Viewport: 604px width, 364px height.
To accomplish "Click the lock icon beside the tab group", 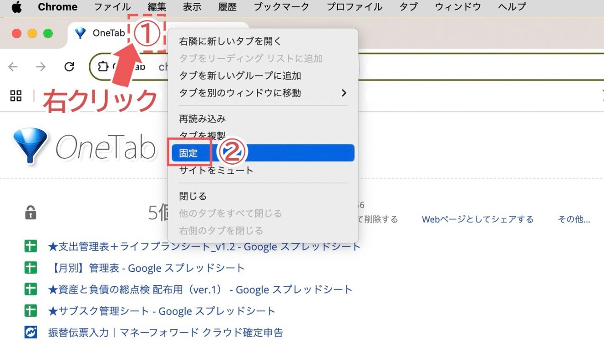I will pyautogui.click(x=31, y=213).
